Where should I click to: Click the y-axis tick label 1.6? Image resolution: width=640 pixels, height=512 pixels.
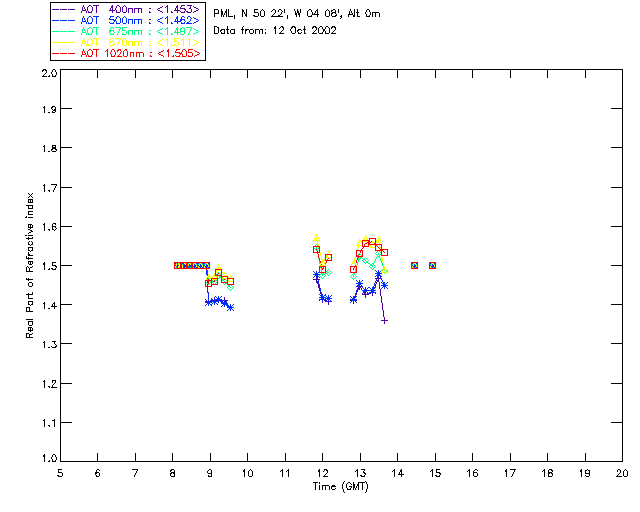pos(49,227)
